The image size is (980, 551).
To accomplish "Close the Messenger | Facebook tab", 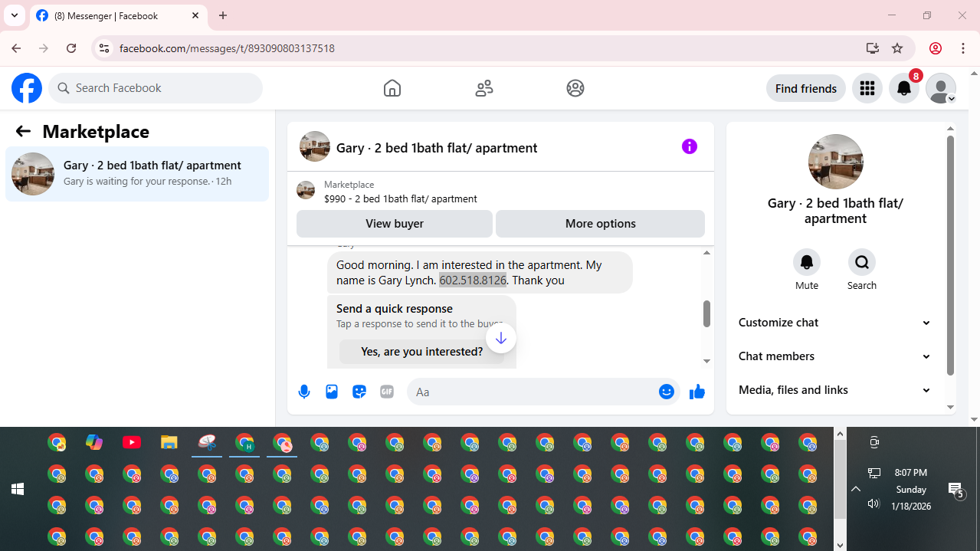I will (x=195, y=15).
